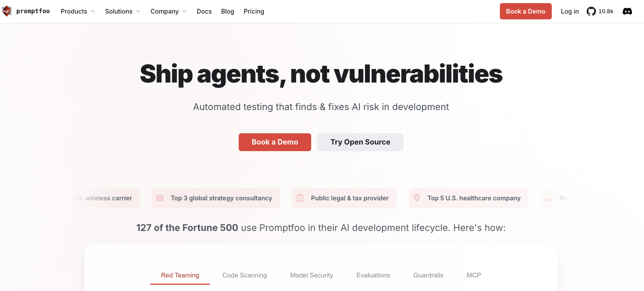Select the Red Teaming tab
The image size is (644, 291).
click(x=180, y=275)
